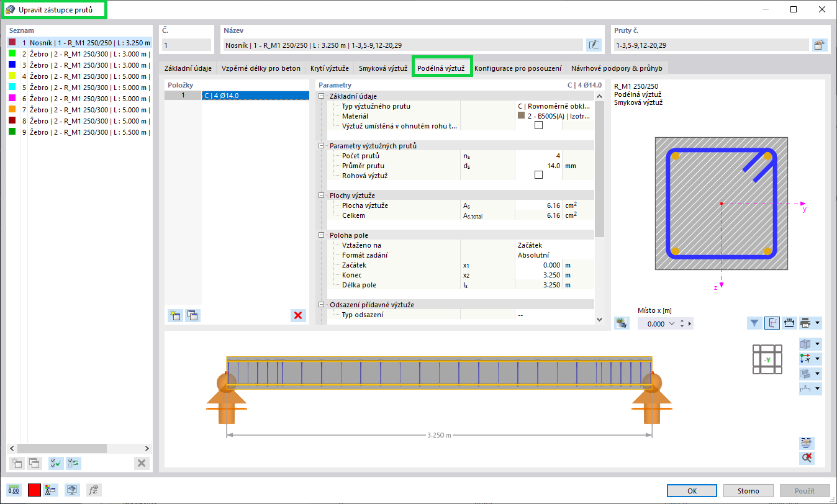
Task: Click the invert selection icon under the Seznam list
Action: 73,462
